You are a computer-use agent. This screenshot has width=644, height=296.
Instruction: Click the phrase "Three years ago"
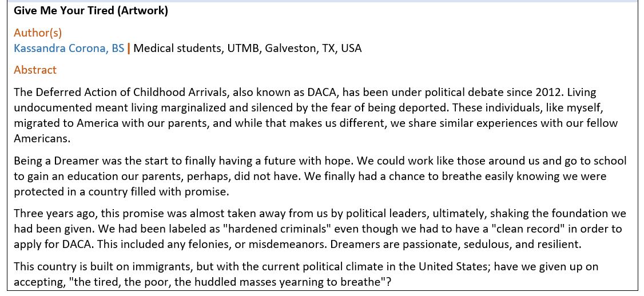tap(49, 214)
